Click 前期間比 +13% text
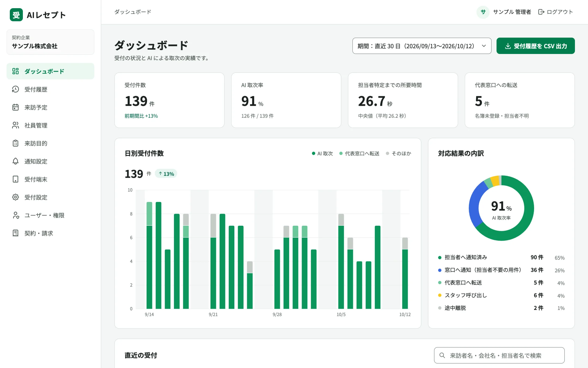588x368 pixels. tap(141, 116)
